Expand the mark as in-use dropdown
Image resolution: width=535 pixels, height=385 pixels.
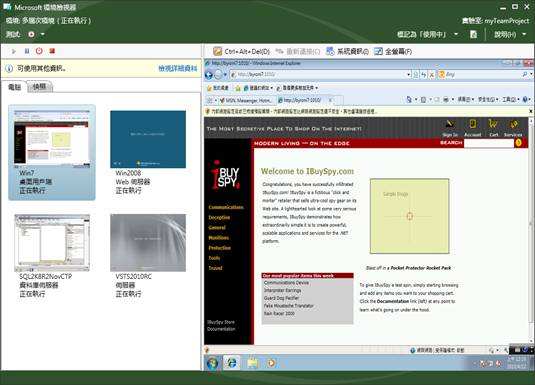[x=456, y=34]
